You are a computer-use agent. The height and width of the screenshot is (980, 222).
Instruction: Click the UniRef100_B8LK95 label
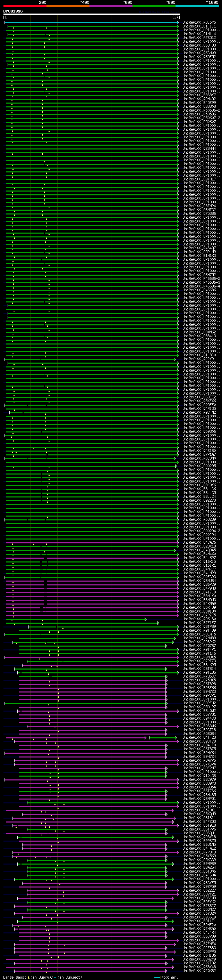click(x=199, y=665)
